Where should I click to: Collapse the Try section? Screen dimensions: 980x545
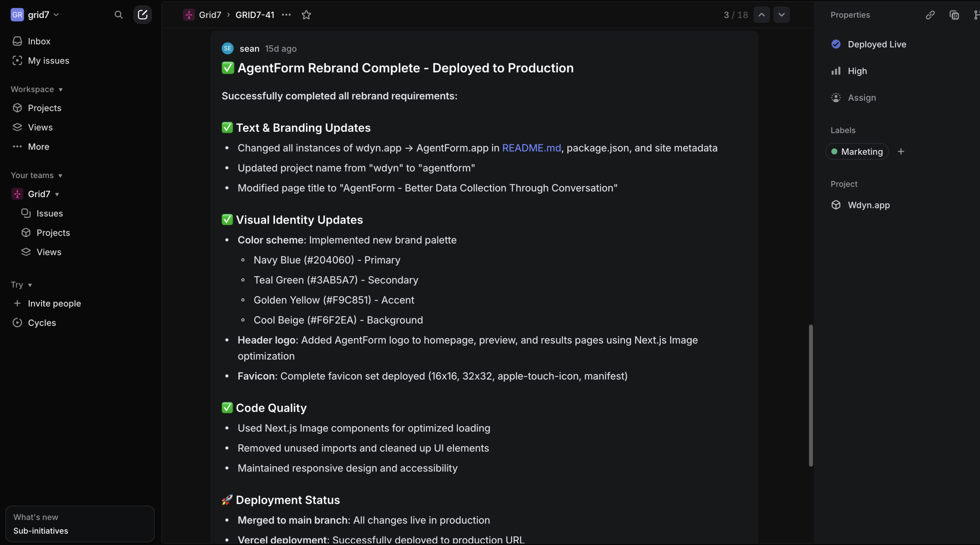[x=21, y=285]
